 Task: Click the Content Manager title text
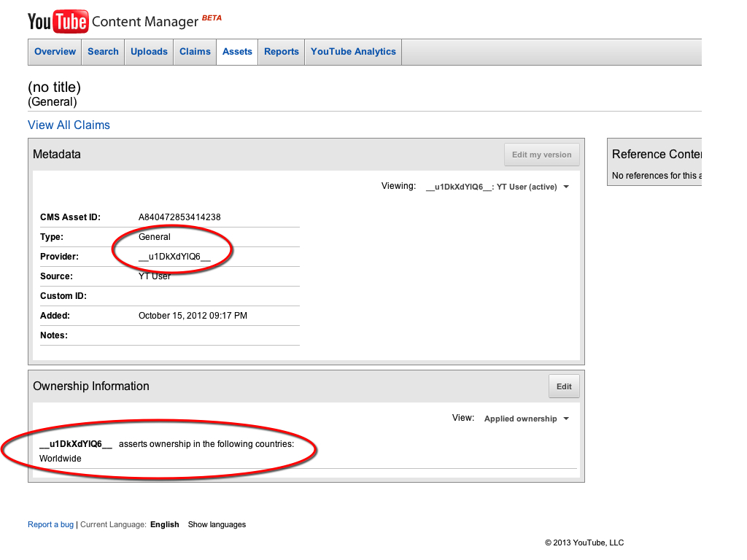click(x=145, y=22)
